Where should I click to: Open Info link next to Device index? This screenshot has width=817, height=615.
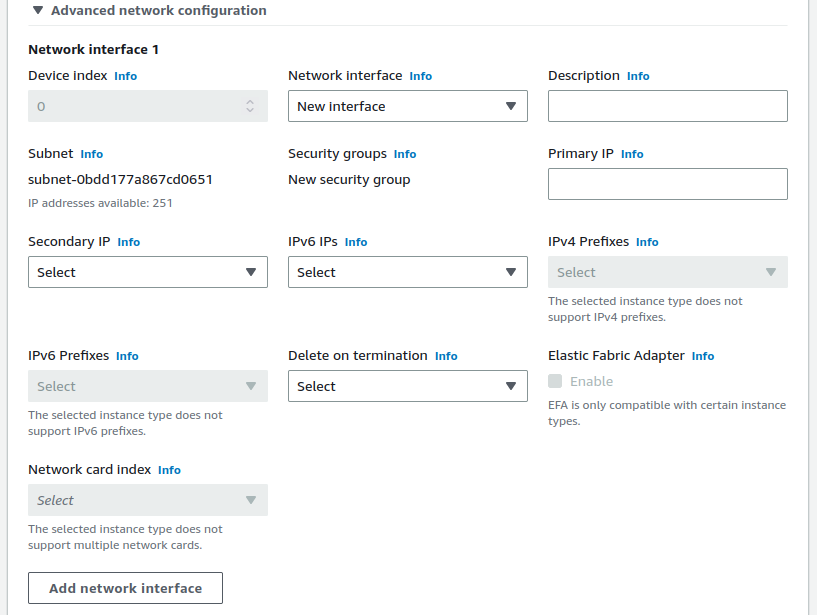(125, 76)
